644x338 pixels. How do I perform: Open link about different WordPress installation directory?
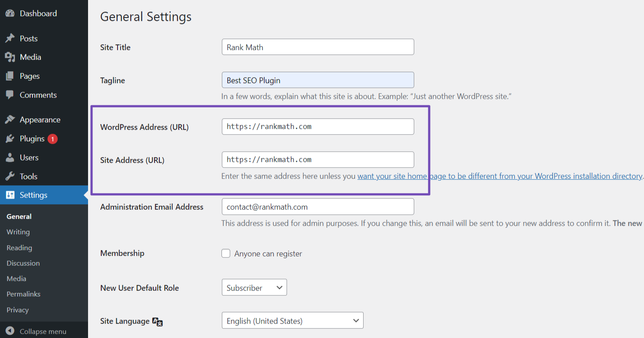(x=500, y=176)
